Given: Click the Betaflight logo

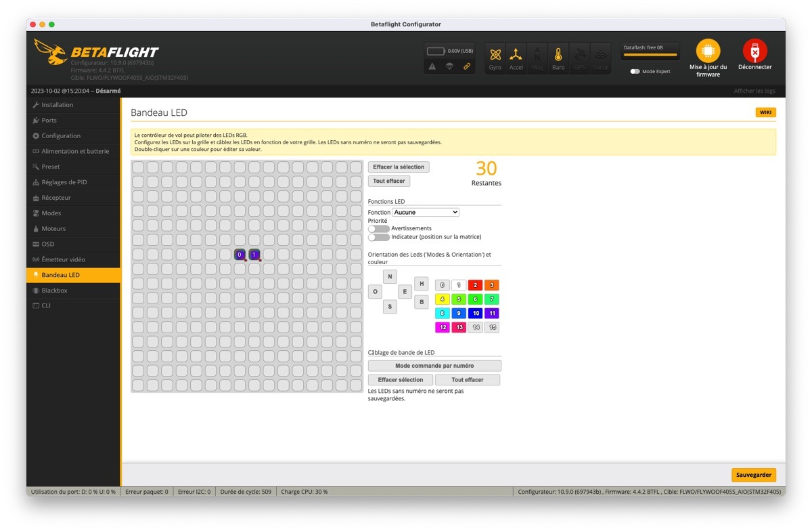Looking at the screenshot, I should pyautogui.click(x=96, y=51).
